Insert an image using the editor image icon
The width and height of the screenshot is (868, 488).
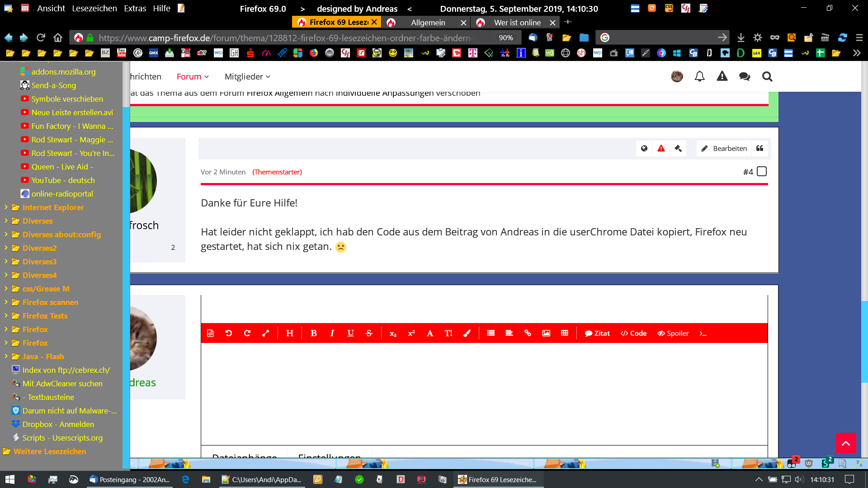(x=546, y=333)
